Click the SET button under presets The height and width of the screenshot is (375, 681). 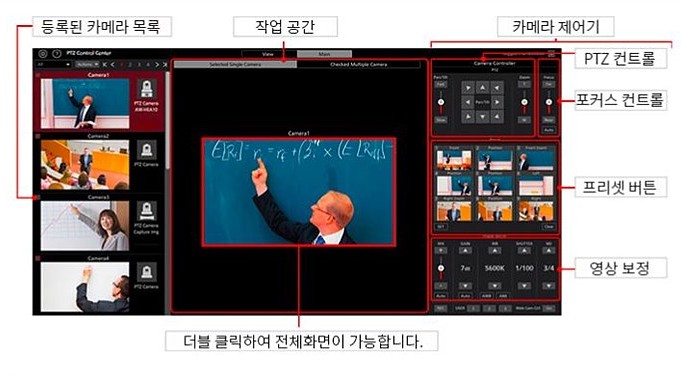click(x=441, y=227)
